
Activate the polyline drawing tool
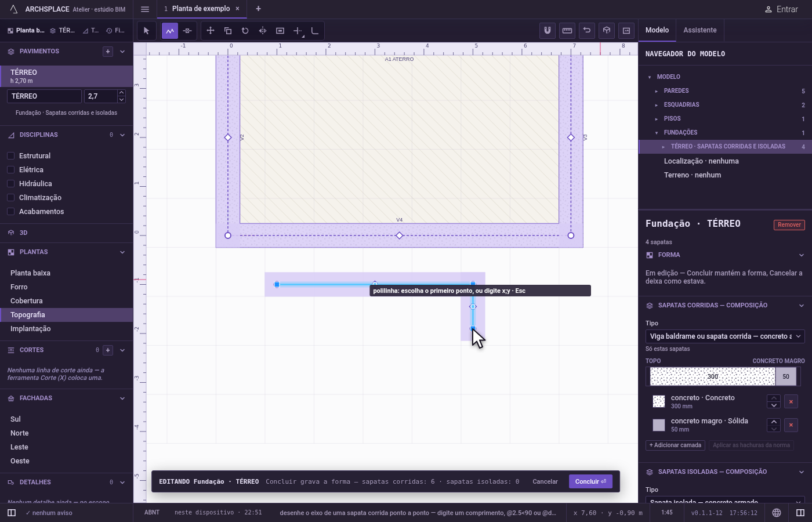coord(170,31)
